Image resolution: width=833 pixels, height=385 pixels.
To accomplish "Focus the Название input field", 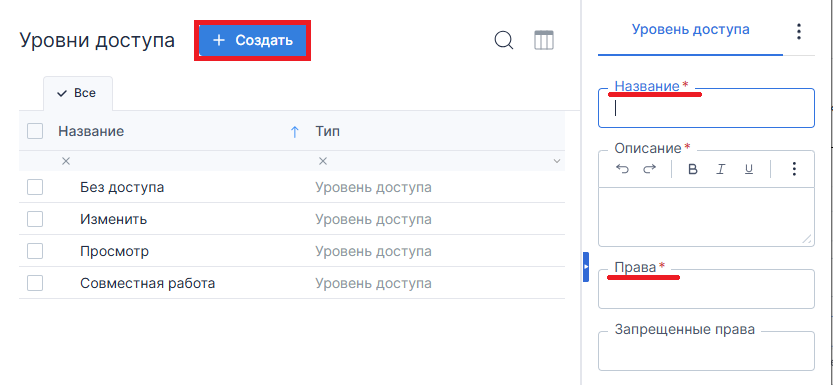I will coord(706,108).
